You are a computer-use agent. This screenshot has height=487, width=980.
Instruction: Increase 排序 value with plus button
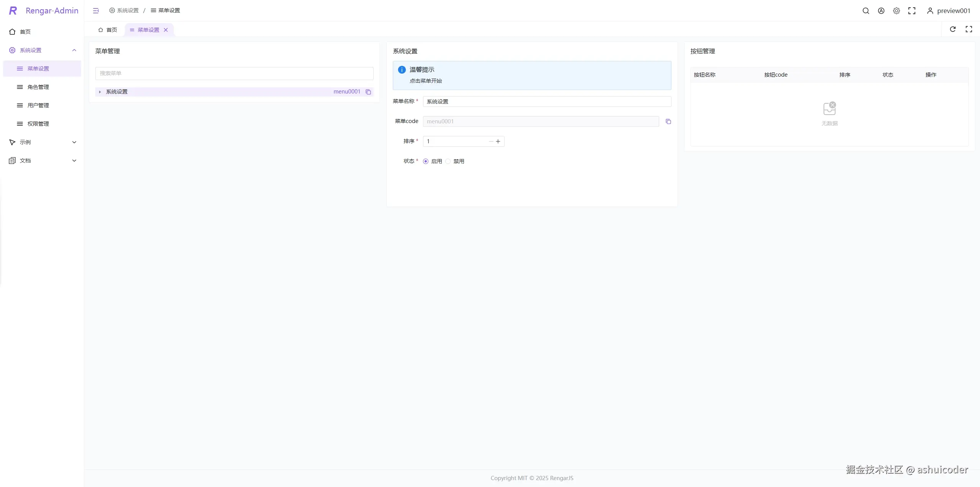pyautogui.click(x=498, y=141)
